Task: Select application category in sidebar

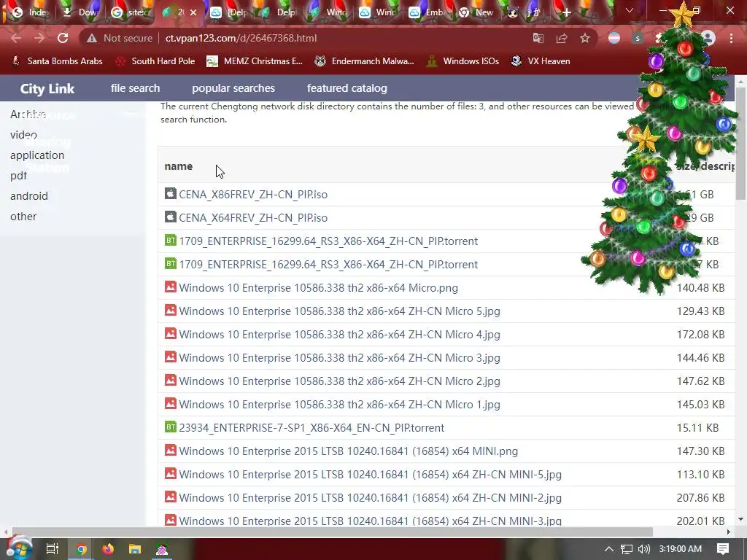Action: [x=37, y=155]
